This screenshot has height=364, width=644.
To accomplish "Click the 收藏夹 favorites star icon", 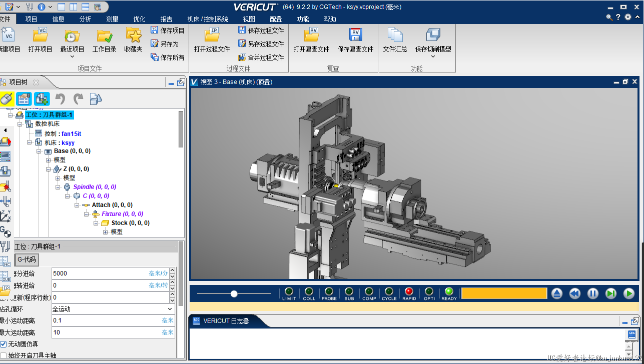I will tap(134, 35).
